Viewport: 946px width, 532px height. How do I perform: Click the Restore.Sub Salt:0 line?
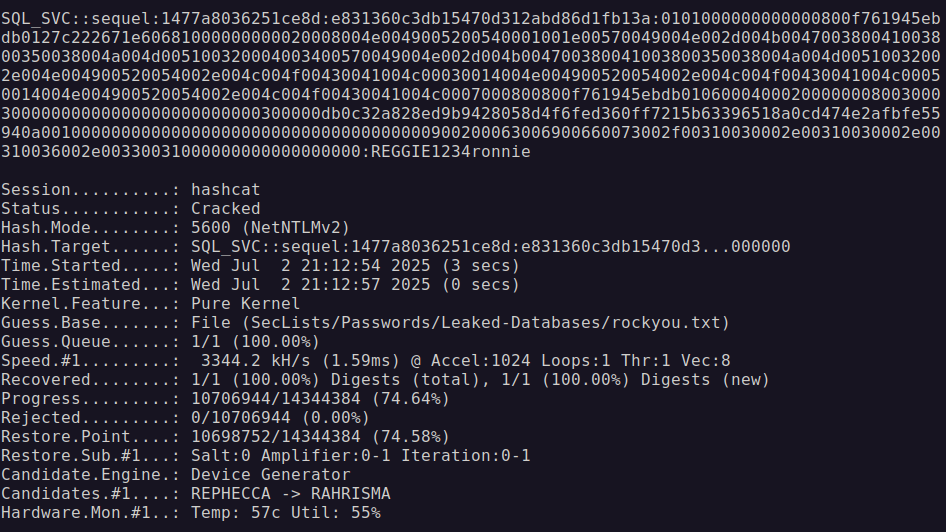(265, 455)
